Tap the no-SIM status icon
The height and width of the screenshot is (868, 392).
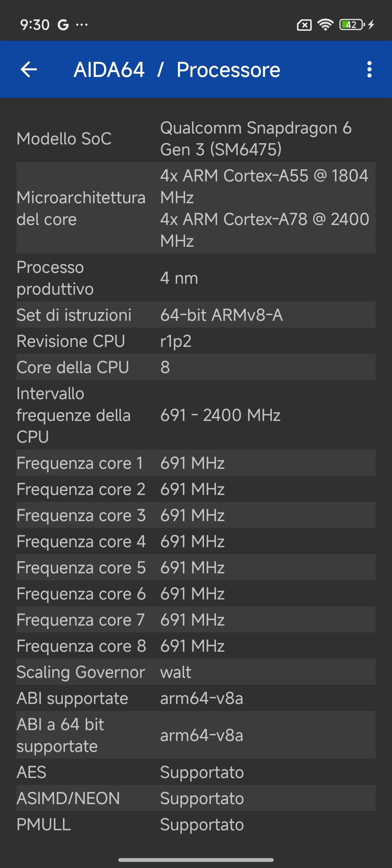(x=304, y=25)
